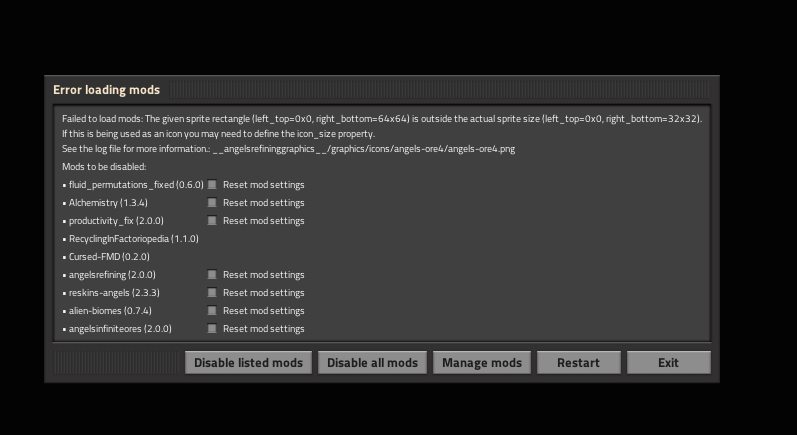Click the Error loading mods title bar
797x435 pixels.
pyautogui.click(x=106, y=90)
